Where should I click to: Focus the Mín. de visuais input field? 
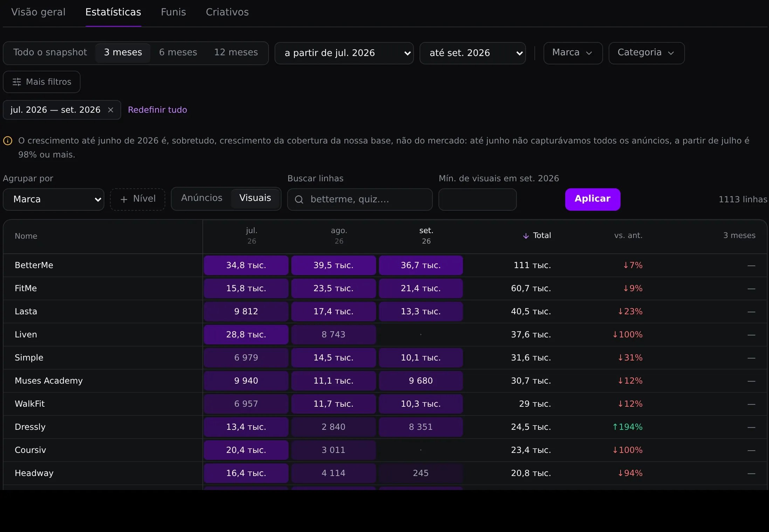(x=477, y=199)
